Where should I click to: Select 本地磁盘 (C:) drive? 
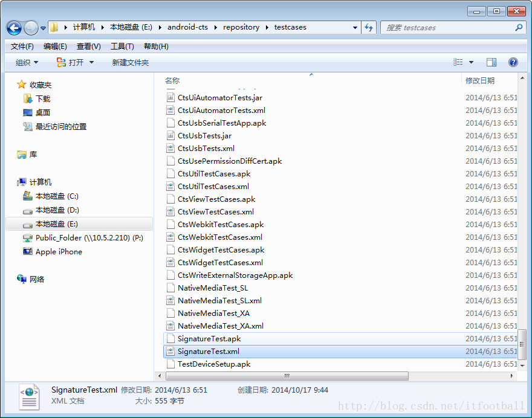pos(57,196)
